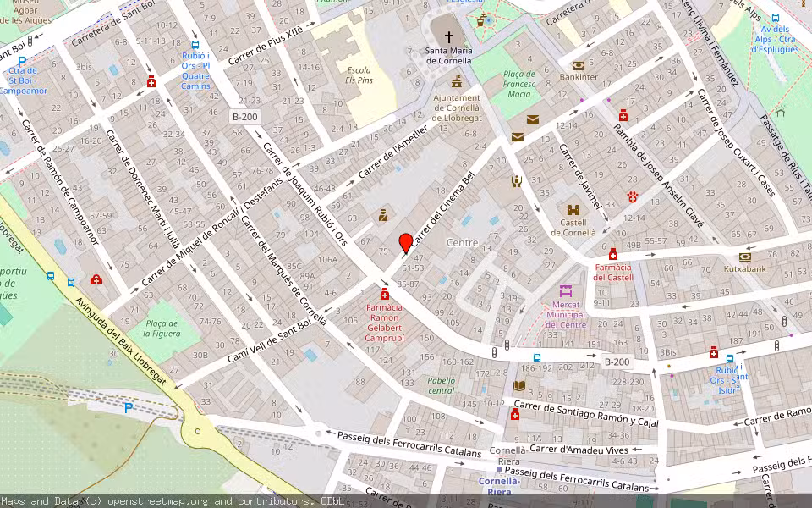
Task: Click the red location marker pin
Action: (407, 240)
